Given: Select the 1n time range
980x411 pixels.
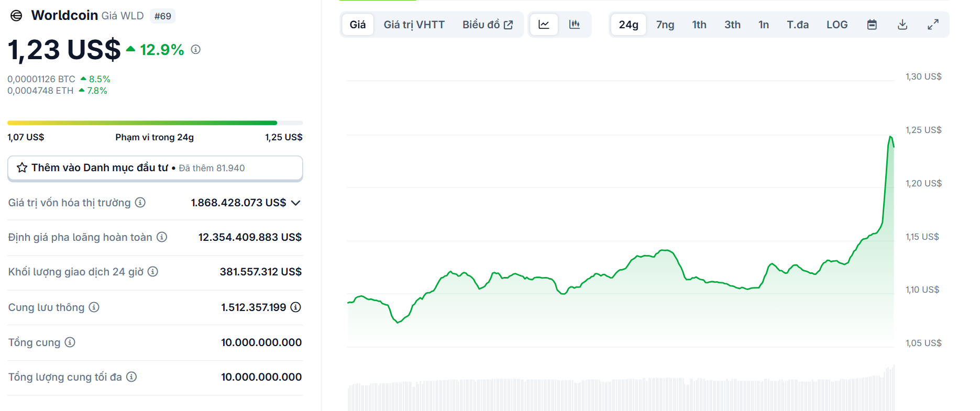Looking at the screenshot, I should coord(764,25).
